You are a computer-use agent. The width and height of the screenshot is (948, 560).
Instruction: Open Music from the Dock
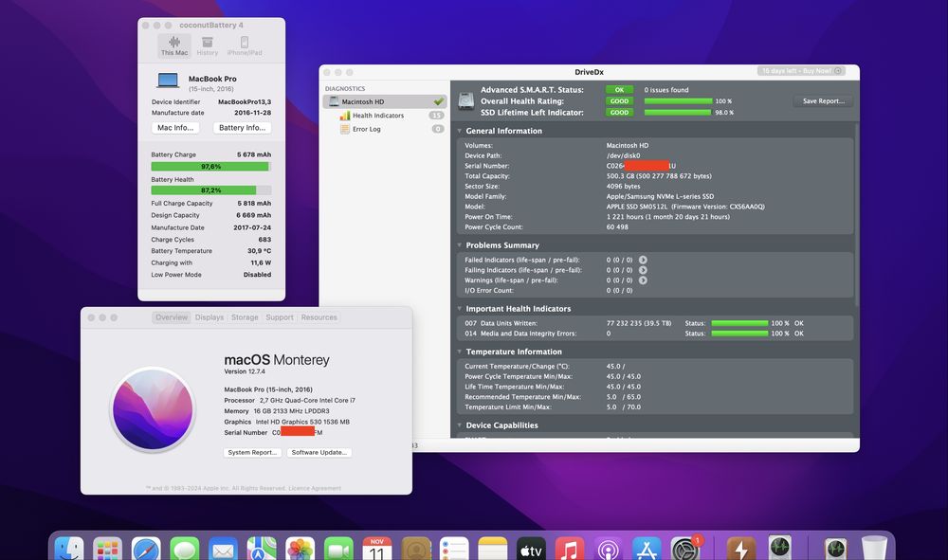570,549
